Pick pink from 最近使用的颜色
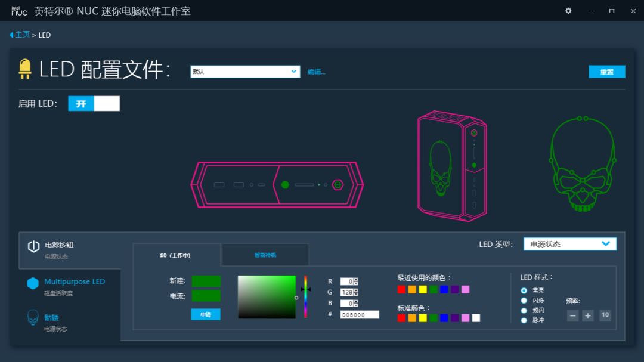Image resolution: width=644 pixels, height=362 pixels. coord(465,290)
